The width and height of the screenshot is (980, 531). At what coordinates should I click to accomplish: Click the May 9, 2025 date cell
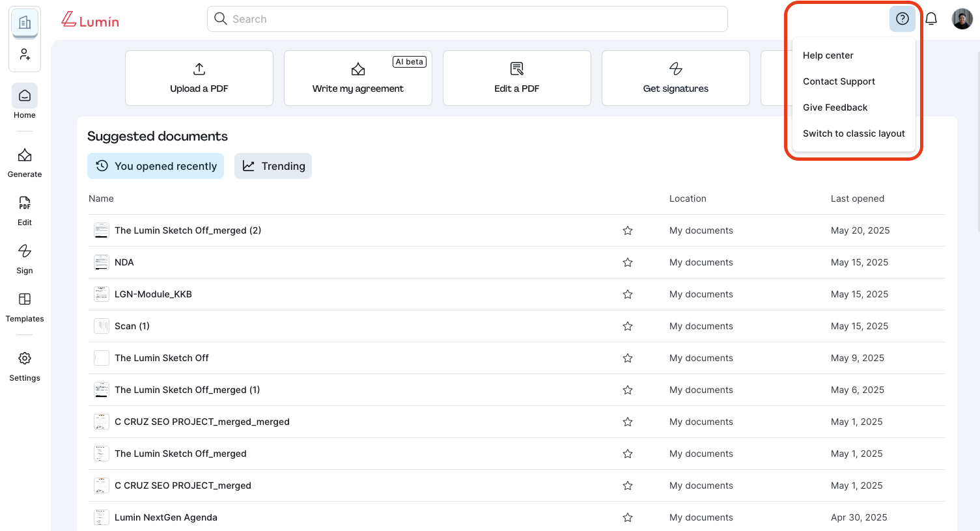858,358
